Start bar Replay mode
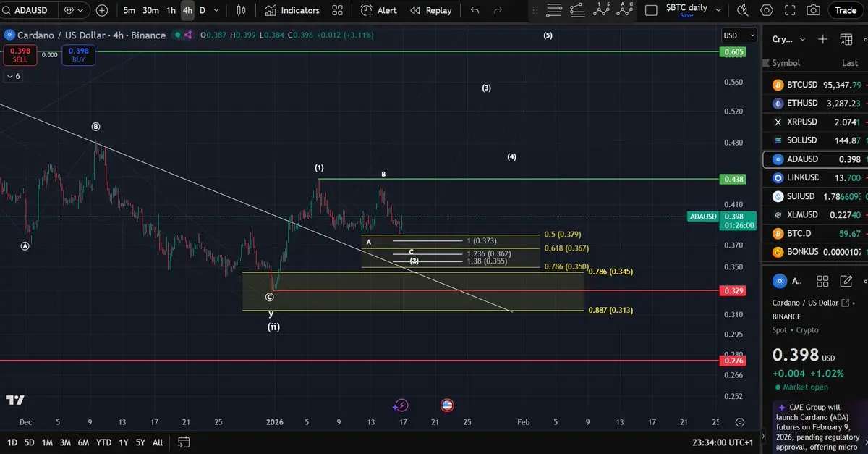Image resolution: width=868 pixels, height=454 pixels. (431, 10)
